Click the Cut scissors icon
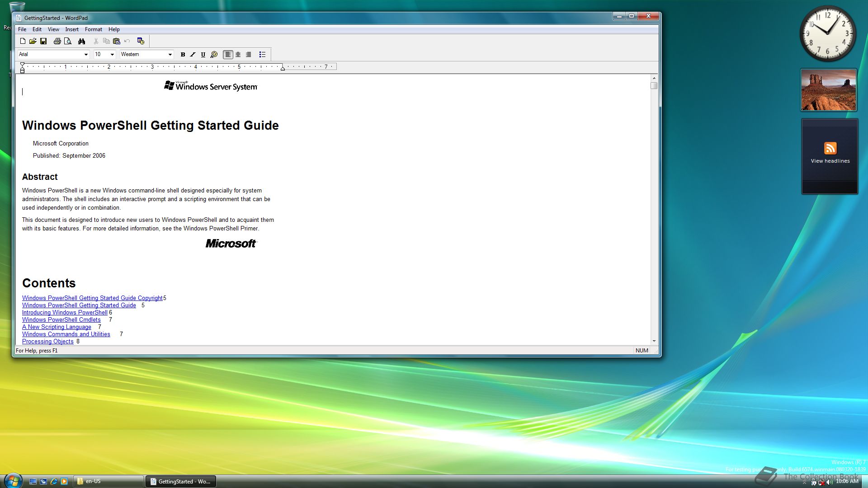This screenshot has height=488, width=868. 96,41
